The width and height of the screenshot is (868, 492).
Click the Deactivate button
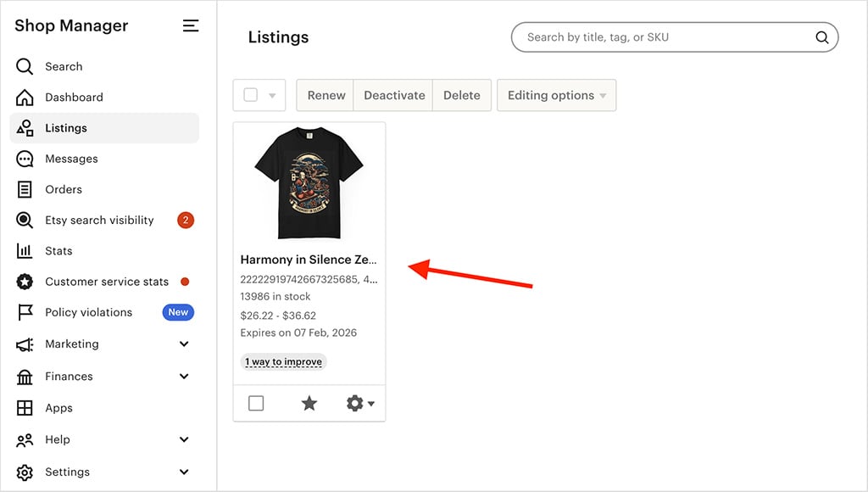394,95
